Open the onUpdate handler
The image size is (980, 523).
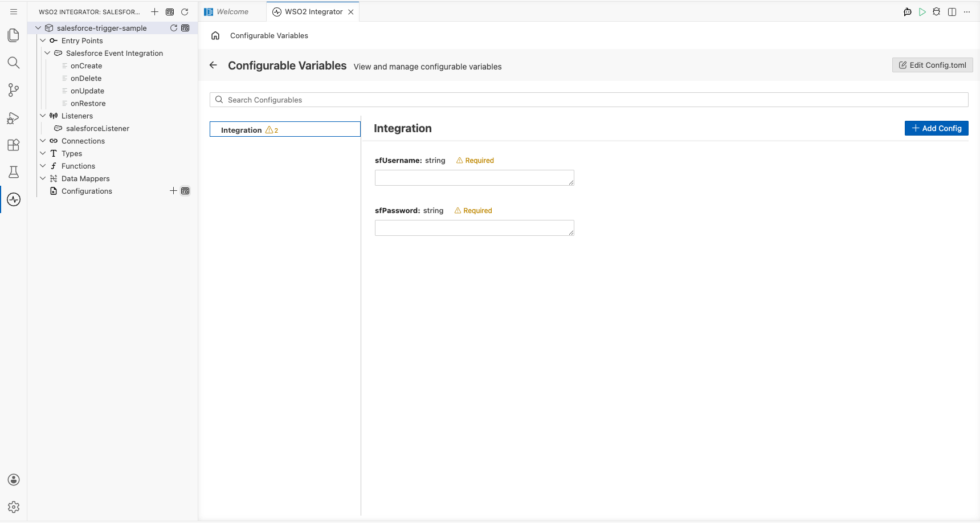87,91
